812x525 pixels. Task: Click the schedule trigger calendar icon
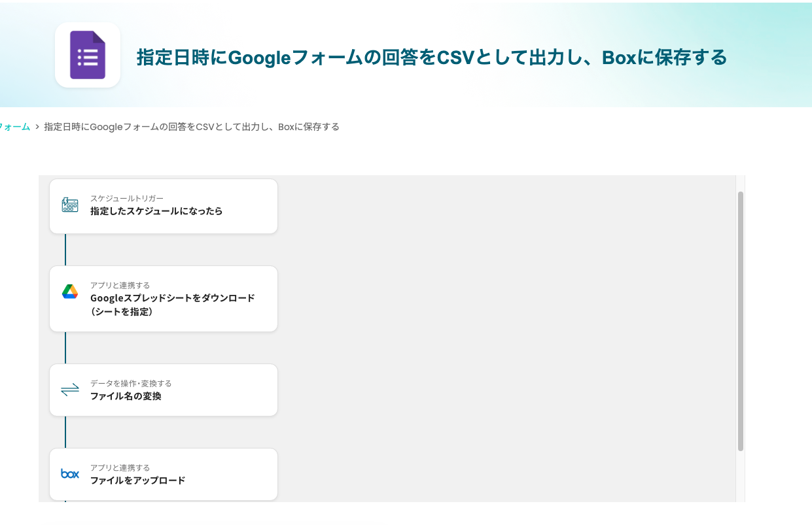tap(70, 205)
